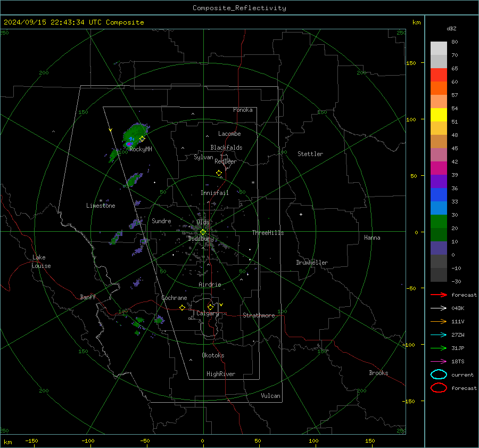Click the magenta 18TS arrow icon

pos(439,362)
